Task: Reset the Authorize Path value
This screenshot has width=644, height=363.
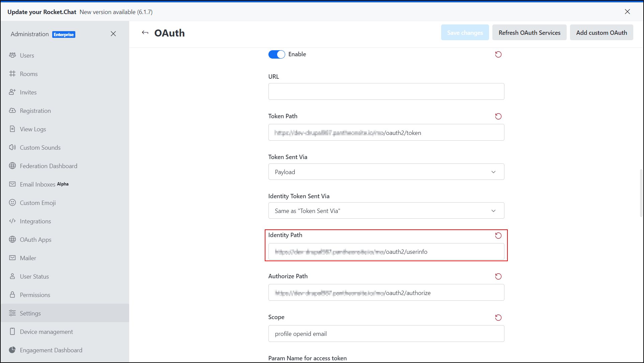Action: pos(498,276)
